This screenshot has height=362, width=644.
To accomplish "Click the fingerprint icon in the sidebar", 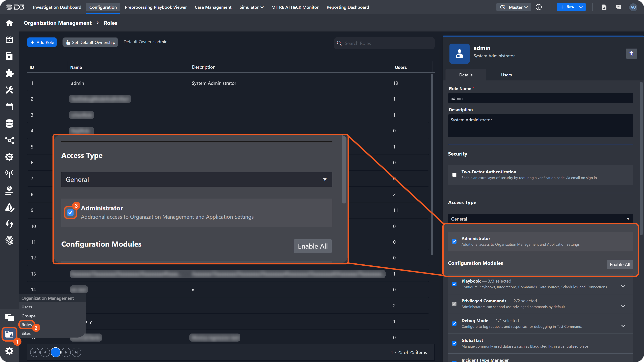I will coord(9,241).
